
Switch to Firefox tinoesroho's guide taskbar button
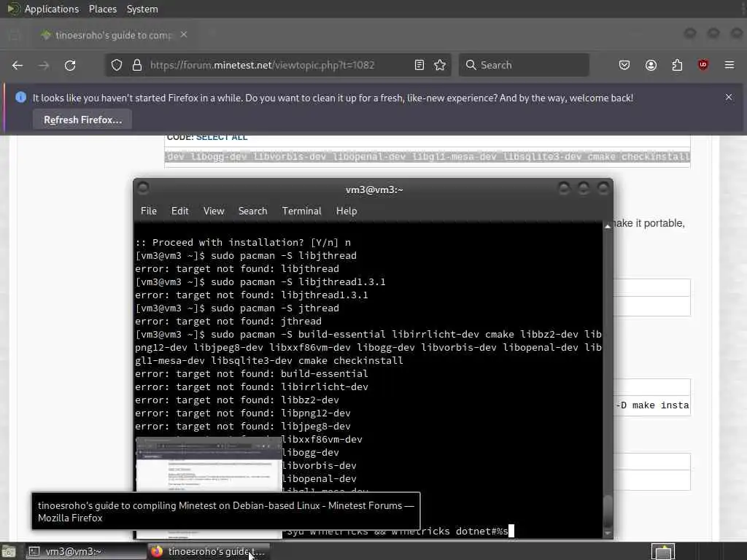click(x=208, y=551)
